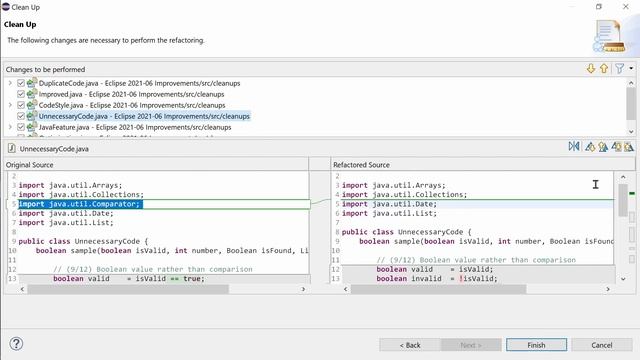Click 'boolean valid = isValid == true;' line
640x360 pixels.
129,279
